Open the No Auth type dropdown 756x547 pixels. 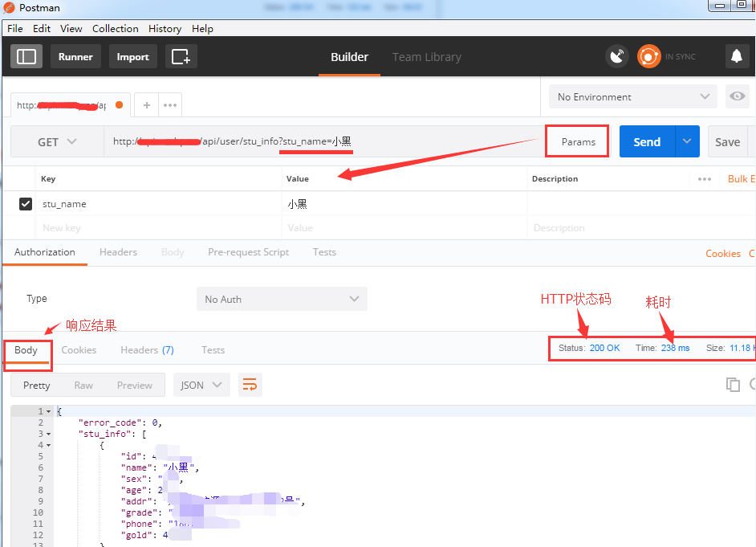pyautogui.click(x=282, y=299)
